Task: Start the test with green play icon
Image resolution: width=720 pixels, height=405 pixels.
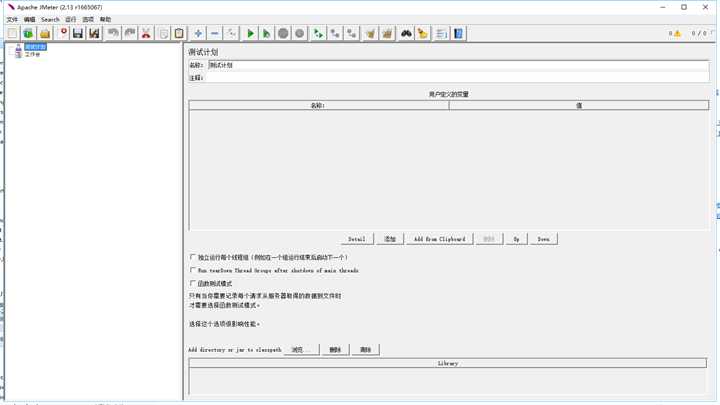Action: click(250, 34)
